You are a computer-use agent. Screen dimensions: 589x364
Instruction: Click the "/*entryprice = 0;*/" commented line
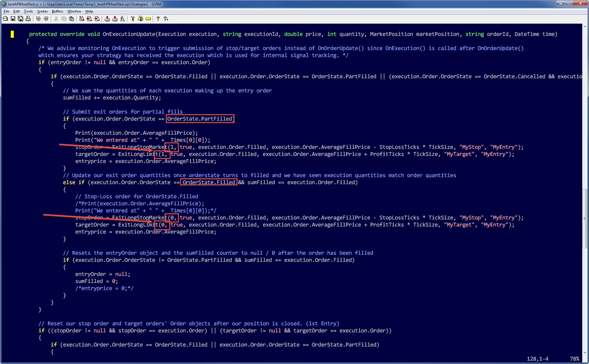(104, 288)
